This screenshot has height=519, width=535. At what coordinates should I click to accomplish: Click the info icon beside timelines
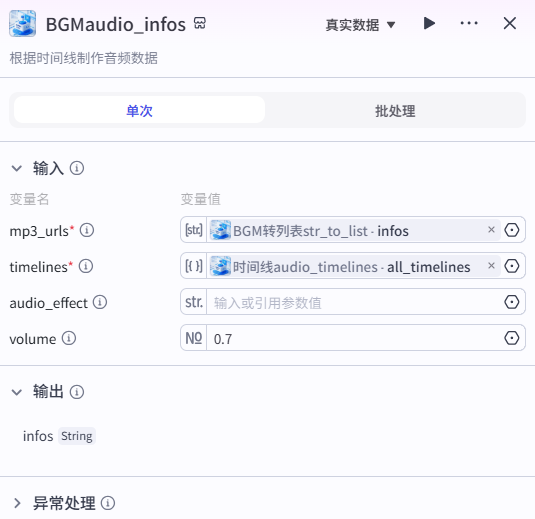point(86,266)
